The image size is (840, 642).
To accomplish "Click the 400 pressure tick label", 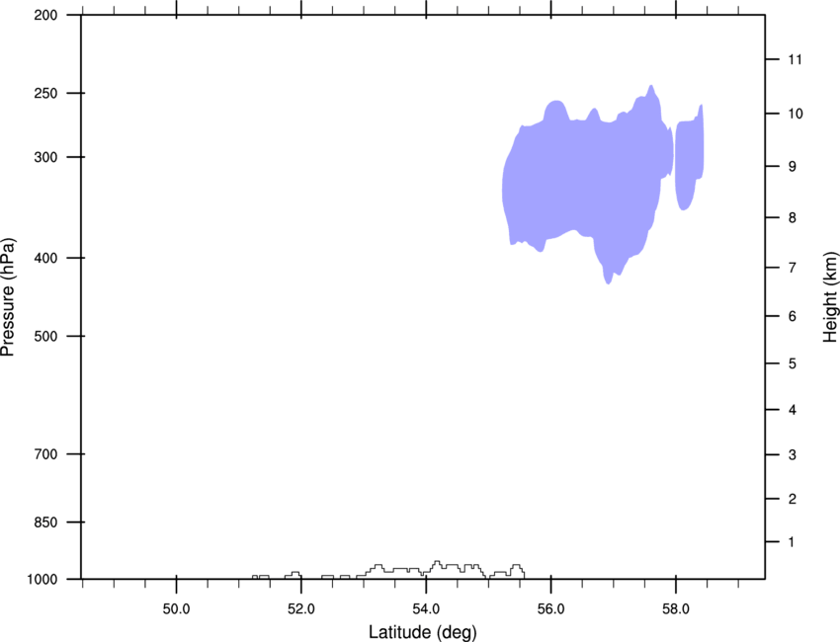I will click(x=45, y=258).
